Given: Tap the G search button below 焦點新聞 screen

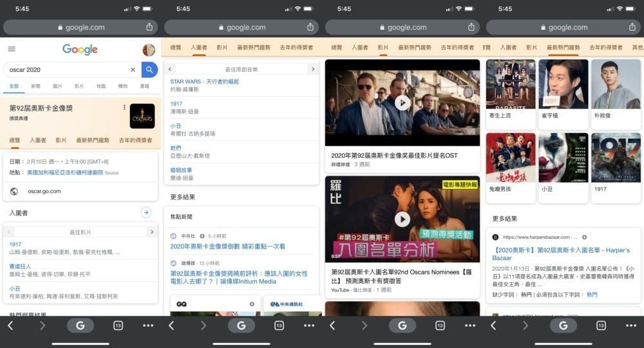Looking at the screenshot, I should (241, 325).
